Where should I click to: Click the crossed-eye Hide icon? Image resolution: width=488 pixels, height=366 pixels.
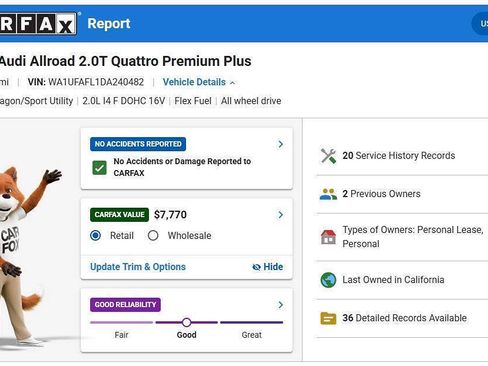[x=256, y=267]
